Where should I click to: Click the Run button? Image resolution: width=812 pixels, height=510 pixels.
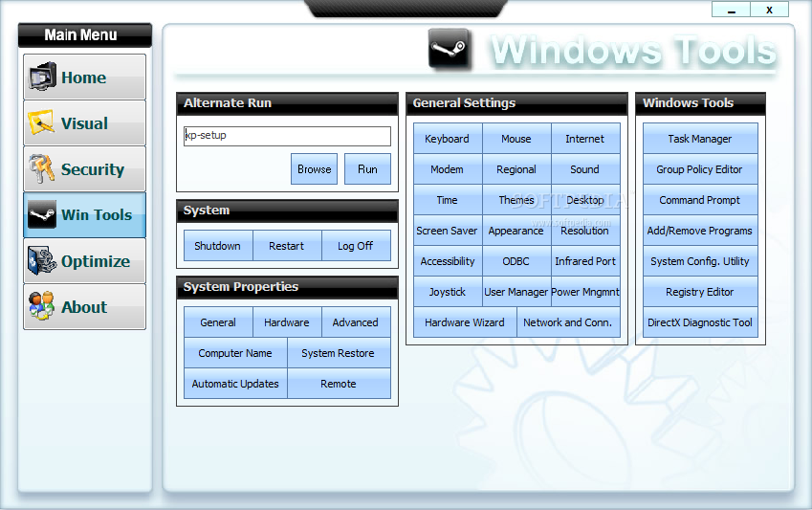[x=367, y=169]
